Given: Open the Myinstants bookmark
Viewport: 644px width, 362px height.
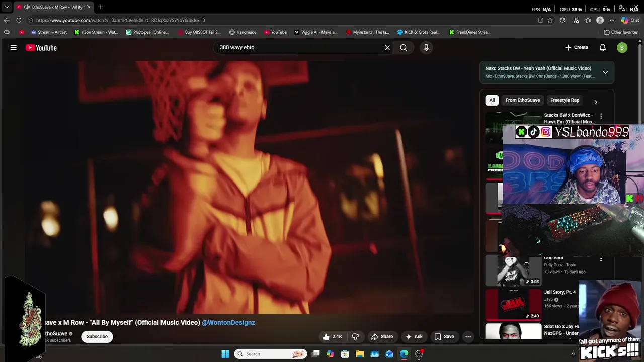Looking at the screenshot, I should 367,32.
